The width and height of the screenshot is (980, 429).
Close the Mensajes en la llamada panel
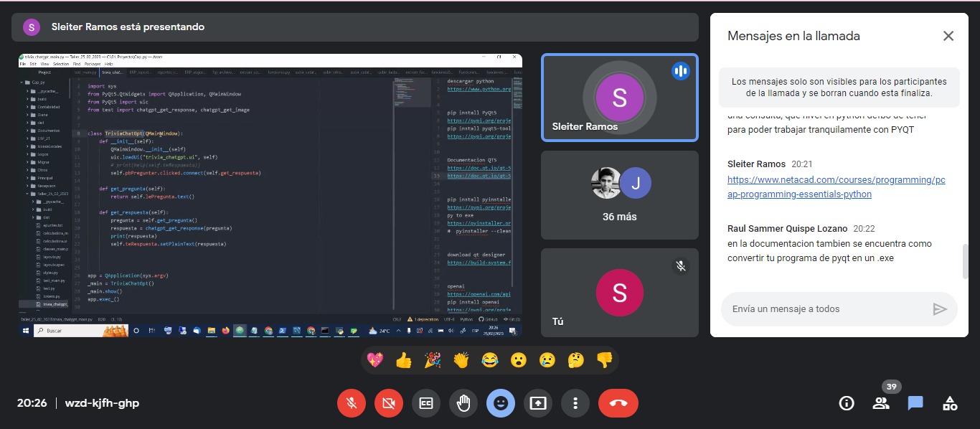pos(948,36)
